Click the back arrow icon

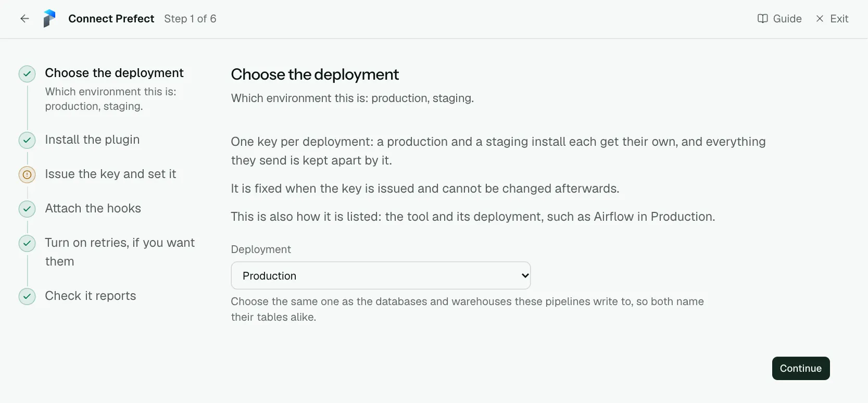(24, 19)
